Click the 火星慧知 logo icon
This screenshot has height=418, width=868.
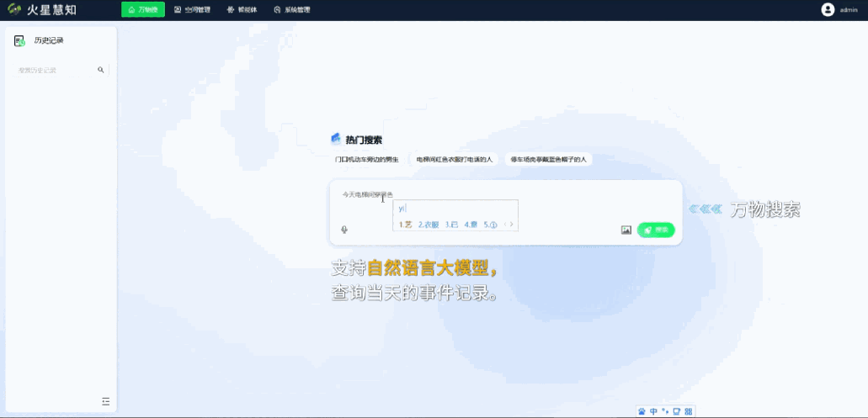13,9
